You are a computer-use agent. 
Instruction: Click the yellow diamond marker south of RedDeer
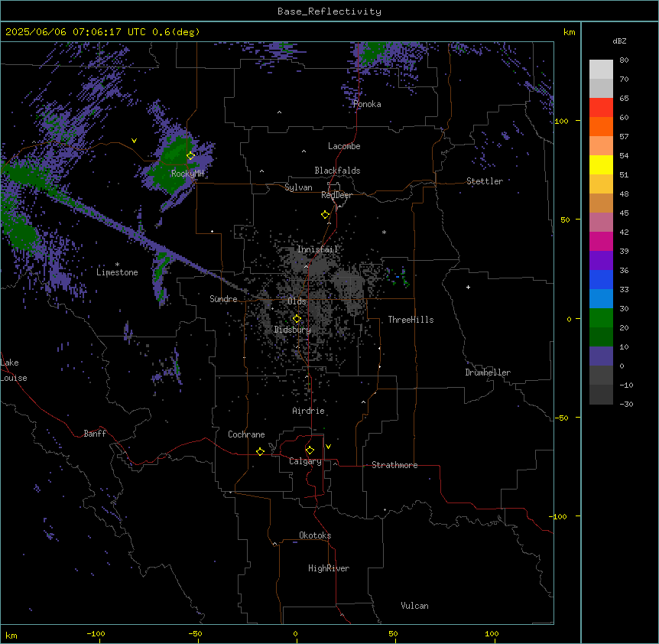325,215
